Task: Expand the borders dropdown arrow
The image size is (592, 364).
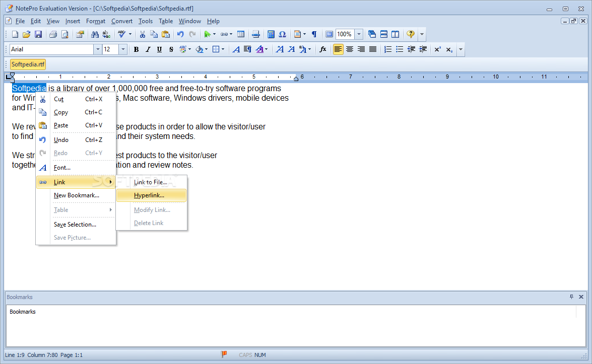Action: (223, 49)
